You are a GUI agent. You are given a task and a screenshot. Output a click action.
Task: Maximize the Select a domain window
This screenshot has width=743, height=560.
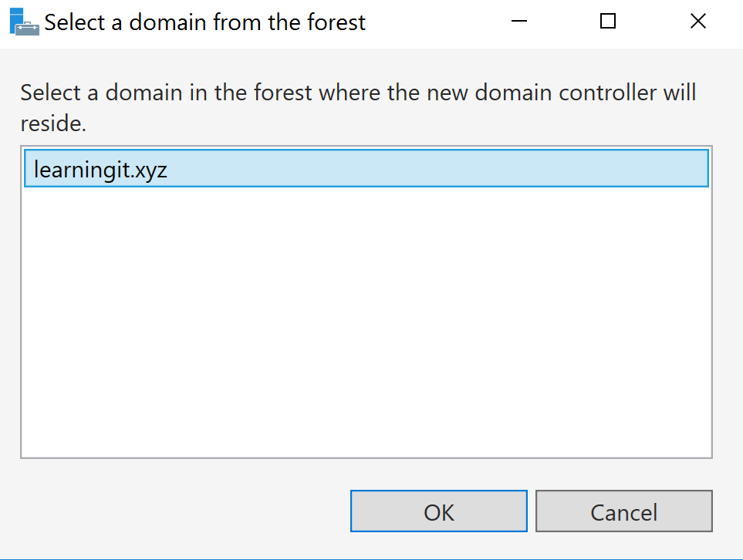point(608,22)
